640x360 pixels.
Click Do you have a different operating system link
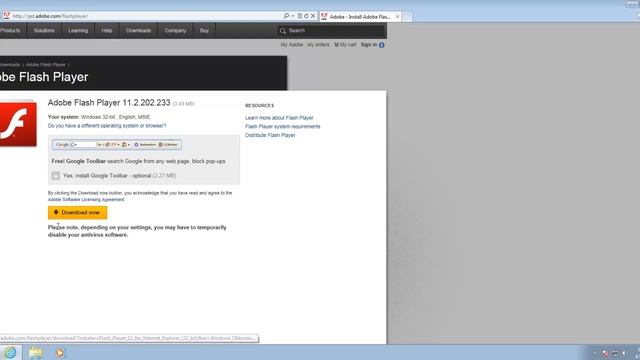(107, 126)
